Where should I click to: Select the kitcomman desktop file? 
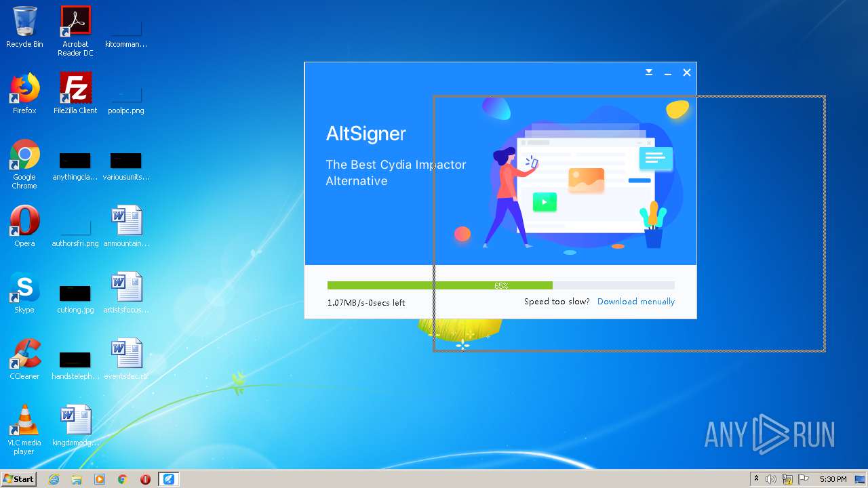[126, 30]
